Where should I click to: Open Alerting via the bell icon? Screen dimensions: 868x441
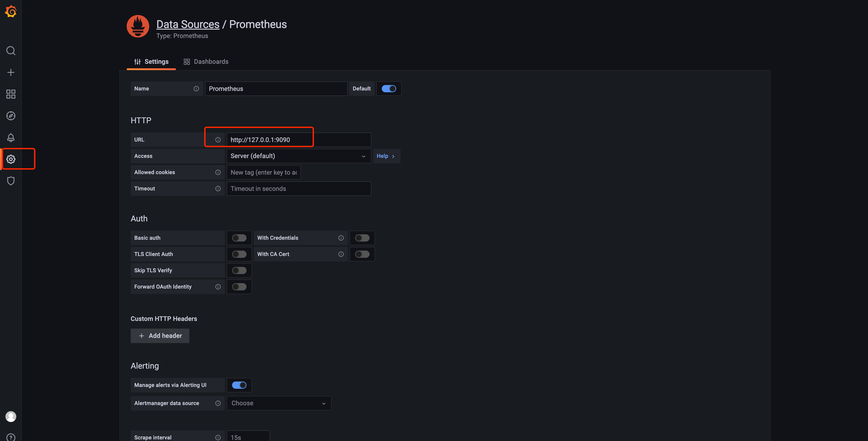(10, 137)
